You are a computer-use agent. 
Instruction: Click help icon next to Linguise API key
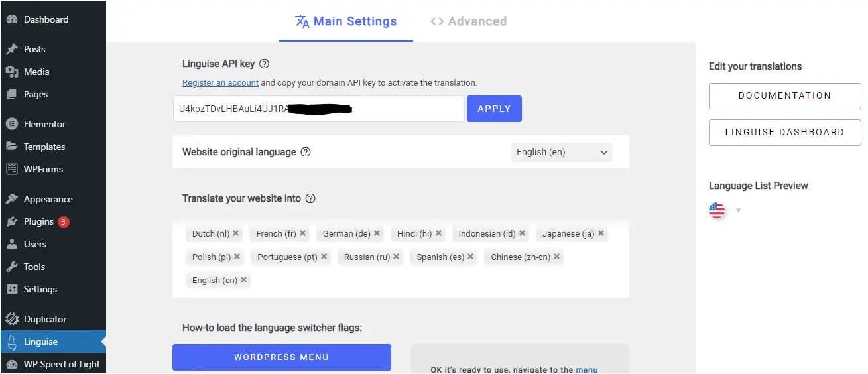pyautogui.click(x=265, y=64)
